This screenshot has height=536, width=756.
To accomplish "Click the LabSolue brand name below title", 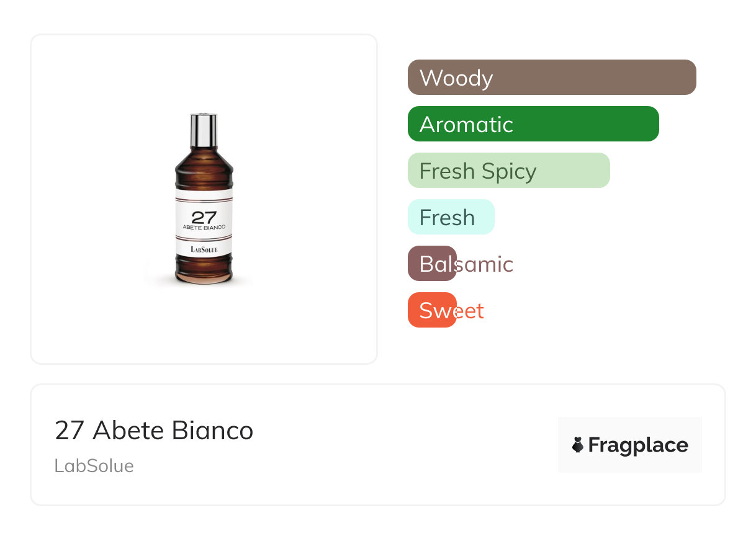I will [x=94, y=466].
